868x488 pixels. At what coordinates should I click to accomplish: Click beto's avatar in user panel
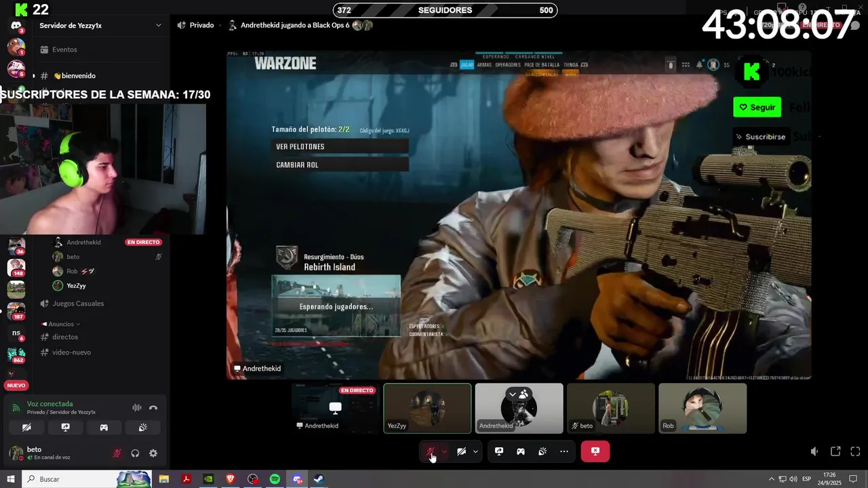point(16,453)
